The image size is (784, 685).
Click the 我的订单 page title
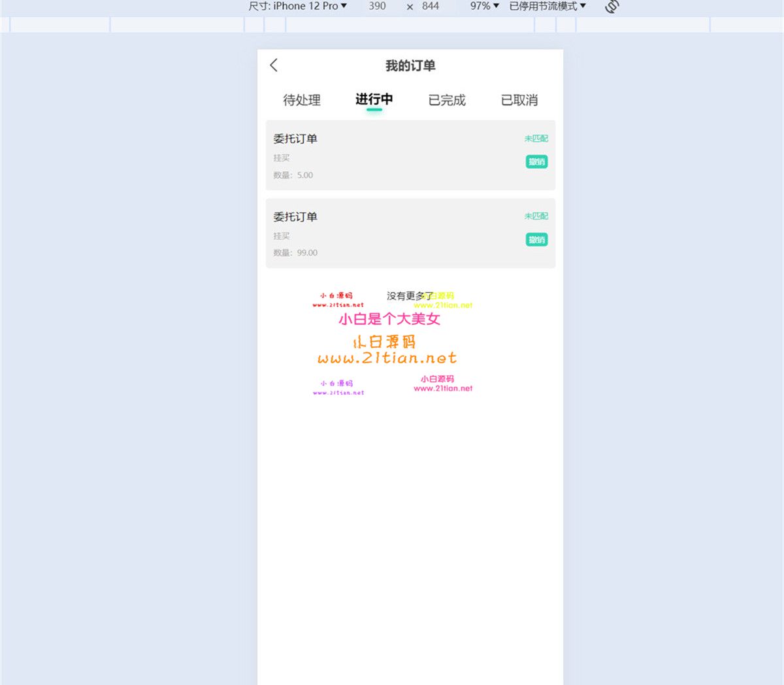[x=410, y=65]
